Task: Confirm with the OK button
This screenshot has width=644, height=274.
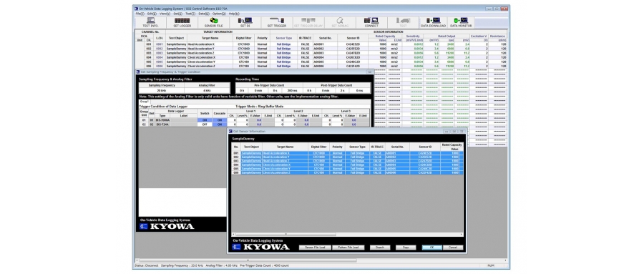Action: click(x=431, y=248)
